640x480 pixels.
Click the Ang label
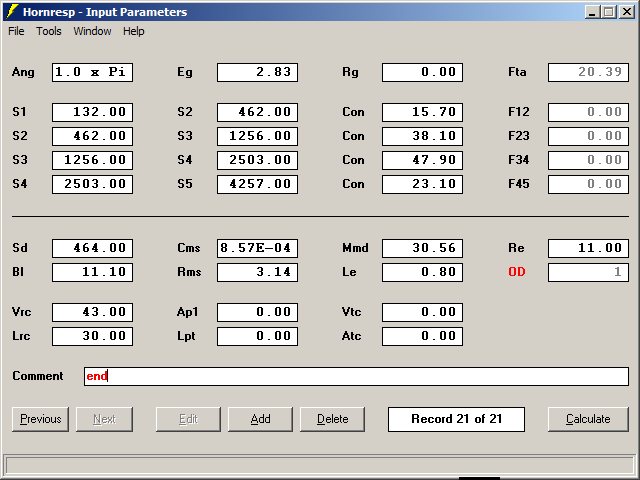[x=23, y=72]
